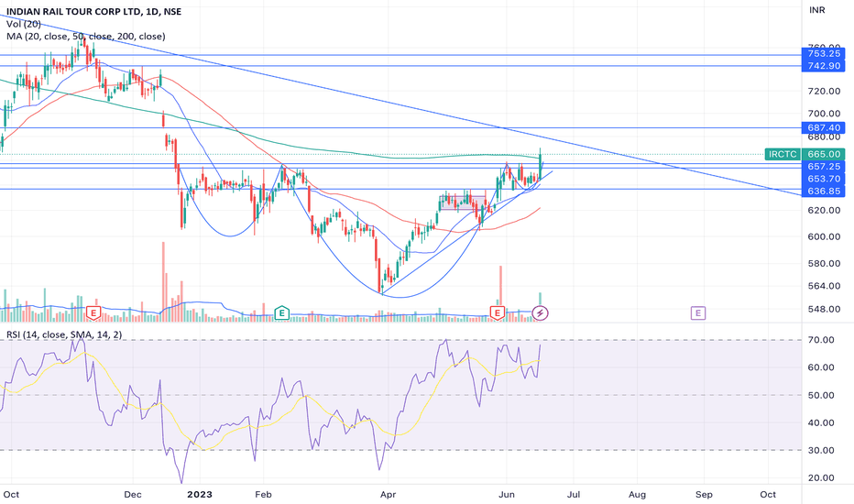Viewport: 854px width, 504px height.
Task: Click the 564.00 price axis value
Action: tap(824, 286)
